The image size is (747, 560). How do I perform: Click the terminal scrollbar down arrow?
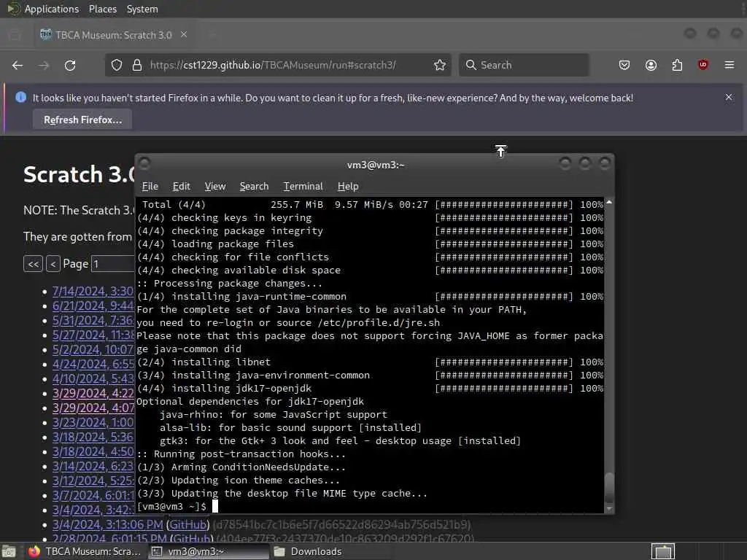[609, 508]
